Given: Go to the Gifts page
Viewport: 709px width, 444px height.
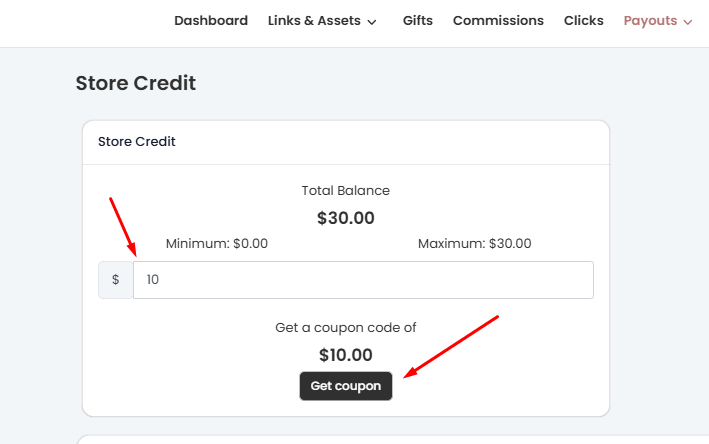Looking at the screenshot, I should (418, 21).
